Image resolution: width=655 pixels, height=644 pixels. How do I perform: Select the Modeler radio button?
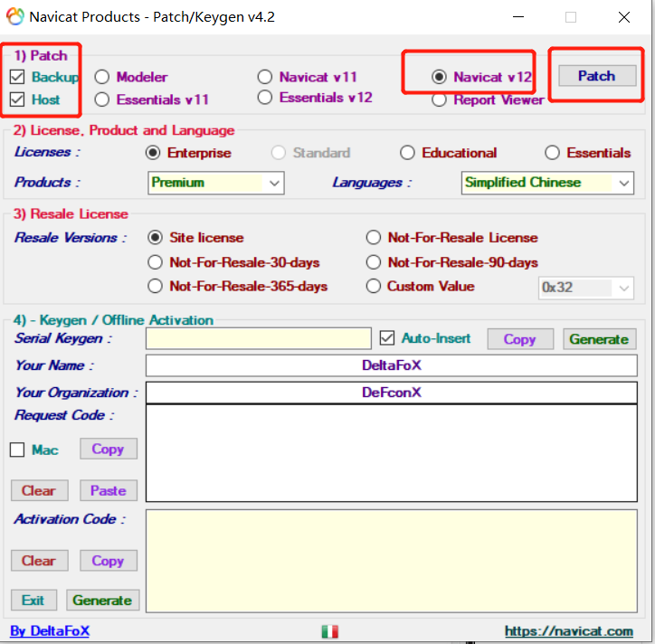(x=102, y=77)
